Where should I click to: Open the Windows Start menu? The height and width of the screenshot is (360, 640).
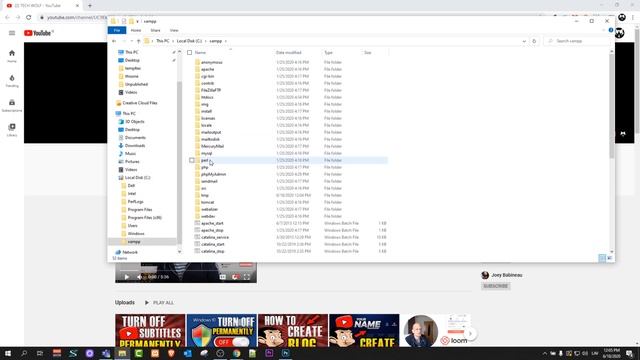point(7,353)
